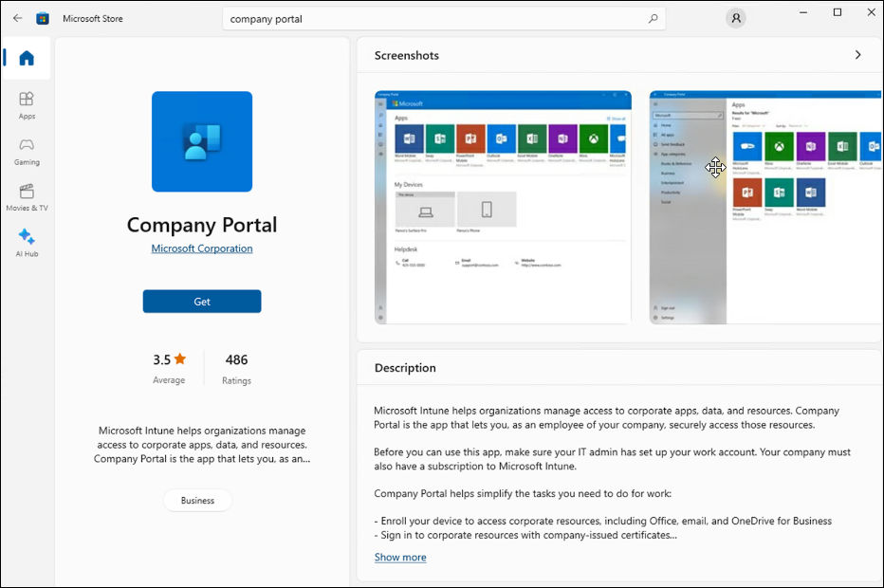The height and width of the screenshot is (588, 884).
Task: Open the account profile icon
Action: click(735, 17)
